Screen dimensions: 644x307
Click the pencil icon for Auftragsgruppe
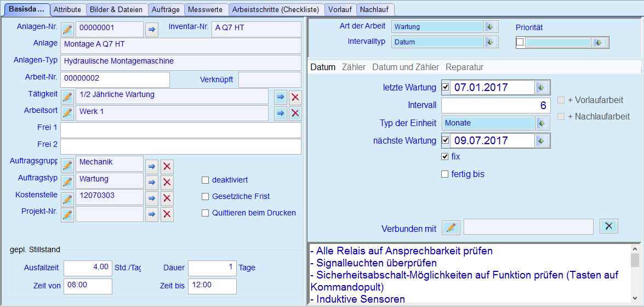[67, 166]
